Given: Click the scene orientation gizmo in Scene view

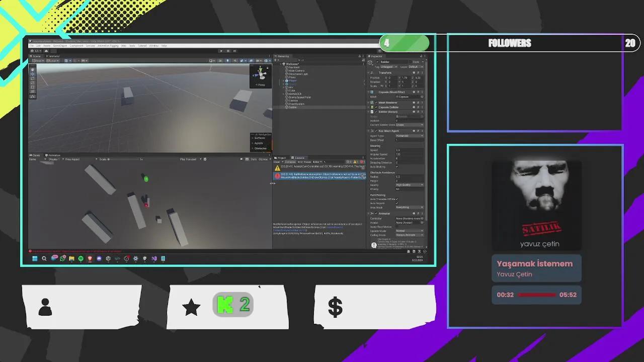Looking at the screenshot, I should coord(260,72).
